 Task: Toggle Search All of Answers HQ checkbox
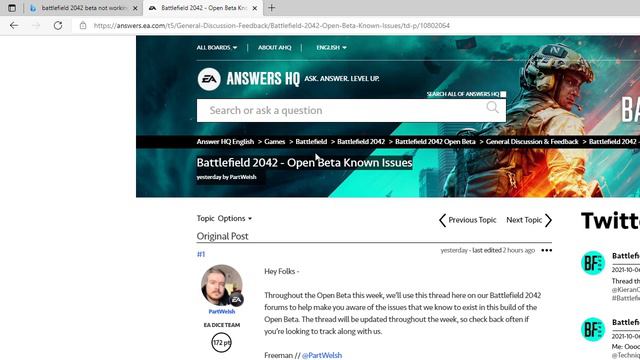(x=503, y=94)
